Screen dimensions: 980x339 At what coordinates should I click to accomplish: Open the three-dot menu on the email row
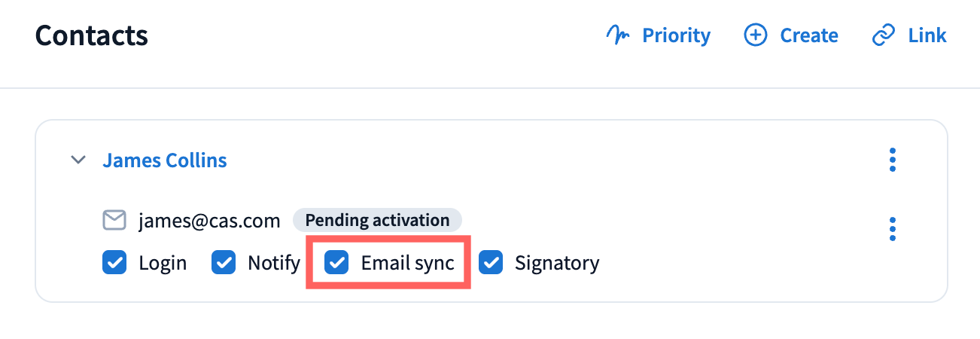point(893,229)
